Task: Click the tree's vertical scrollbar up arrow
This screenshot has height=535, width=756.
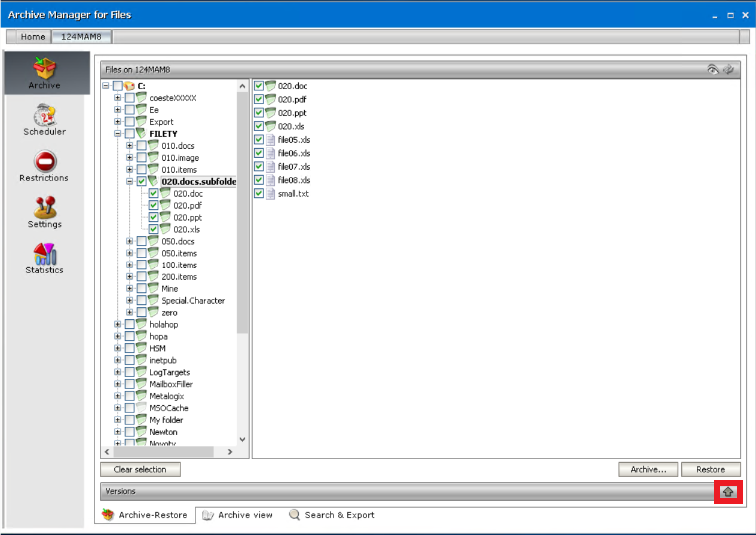Action: (242, 86)
